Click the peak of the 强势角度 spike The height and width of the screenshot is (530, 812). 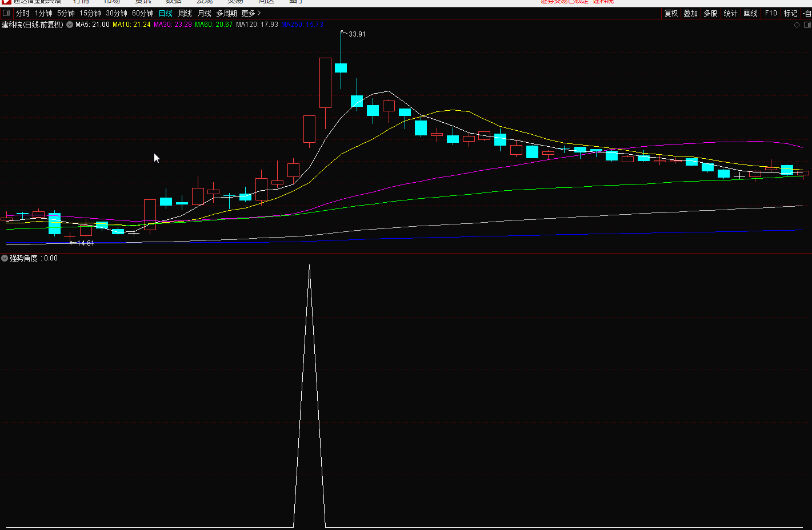[309, 266]
